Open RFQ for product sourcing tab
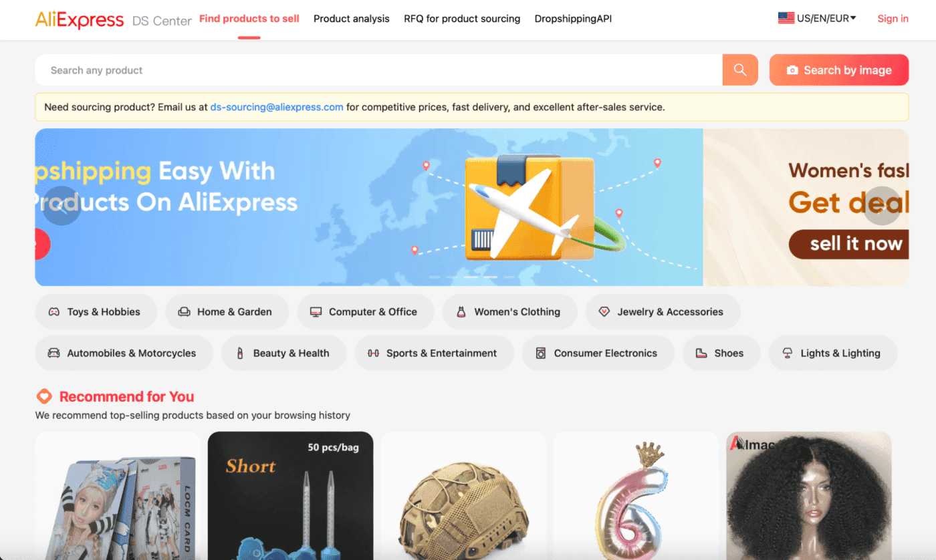 pos(462,19)
